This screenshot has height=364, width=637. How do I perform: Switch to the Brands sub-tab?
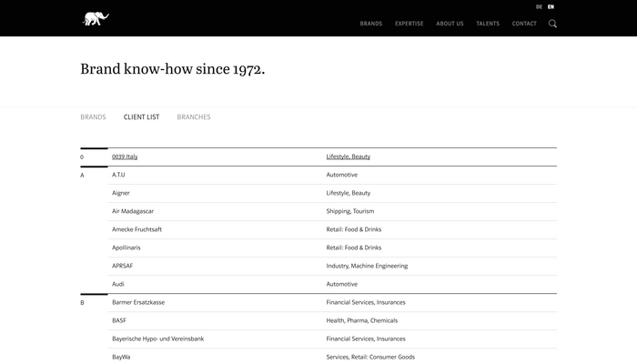(93, 117)
